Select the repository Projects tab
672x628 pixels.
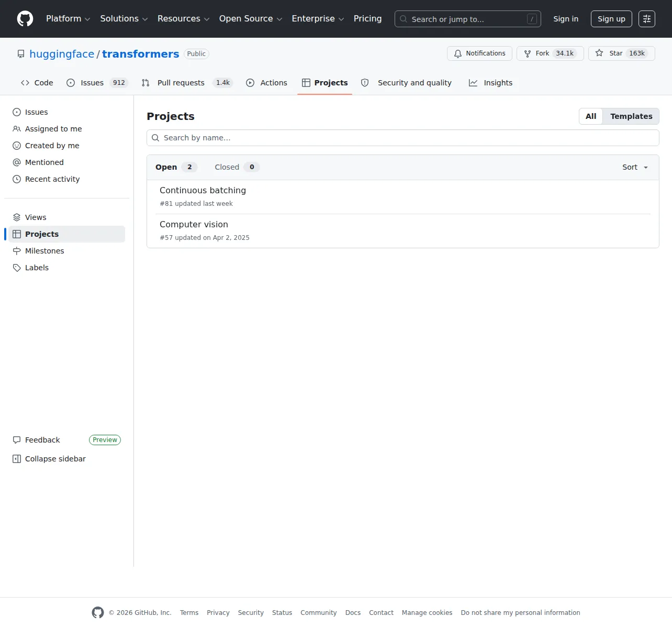click(324, 83)
